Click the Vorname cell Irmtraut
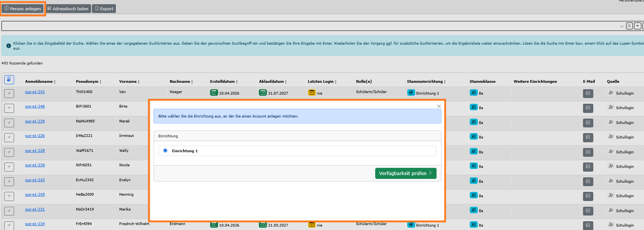Image resolution: width=644 pixels, height=230 pixels. tap(126, 136)
